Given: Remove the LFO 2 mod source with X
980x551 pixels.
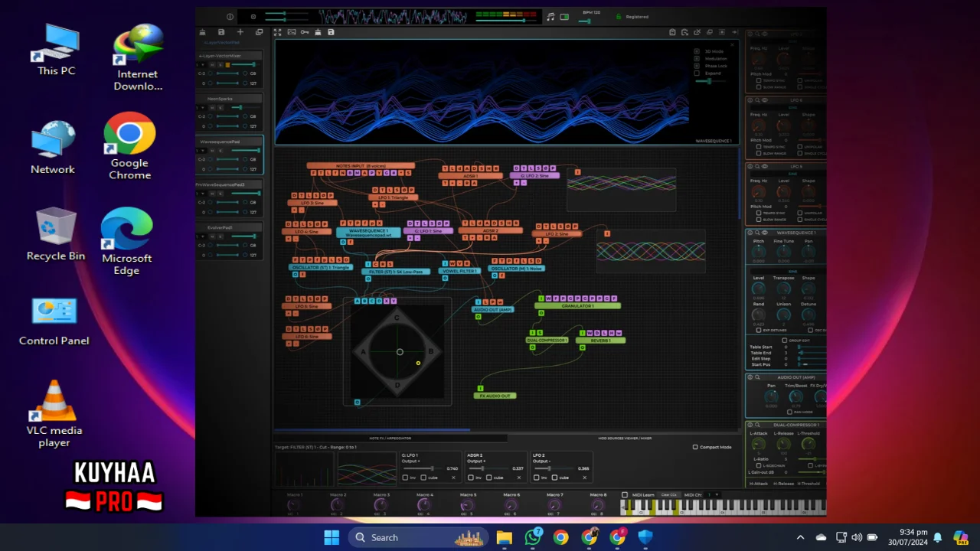Looking at the screenshot, I should (x=584, y=478).
